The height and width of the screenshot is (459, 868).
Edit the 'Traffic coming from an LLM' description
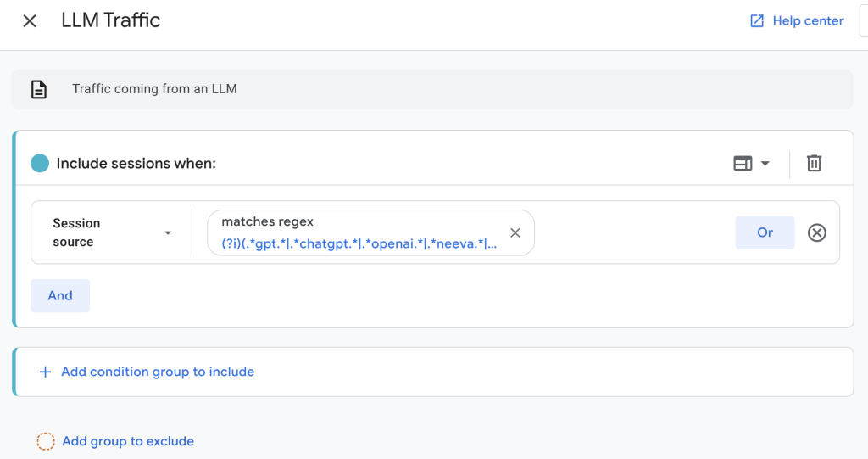tap(154, 89)
